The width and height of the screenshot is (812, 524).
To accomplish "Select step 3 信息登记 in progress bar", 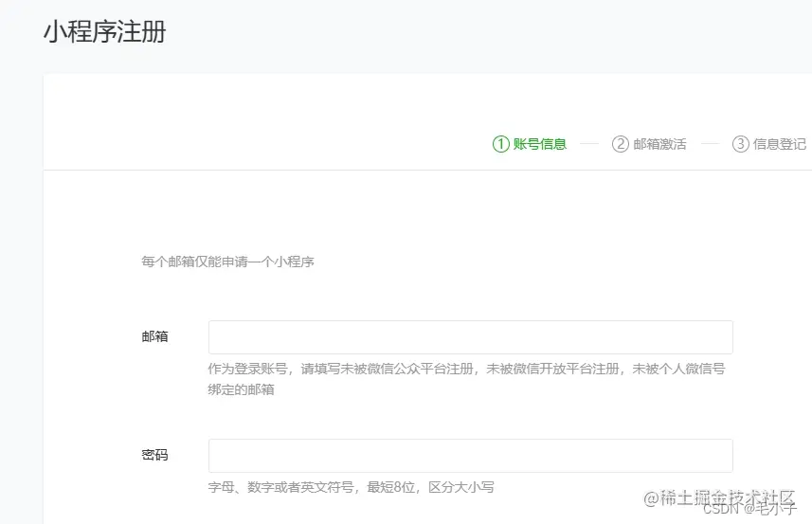I will (x=769, y=144).
